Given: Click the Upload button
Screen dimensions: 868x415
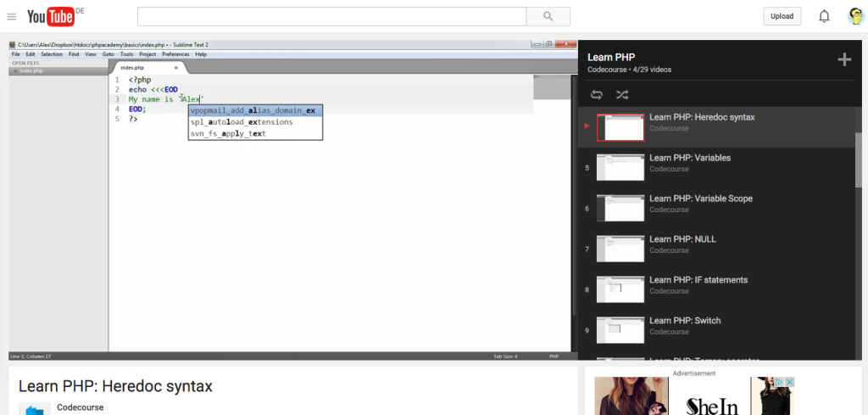Looking at the screenshot, I should coord(782,16).
